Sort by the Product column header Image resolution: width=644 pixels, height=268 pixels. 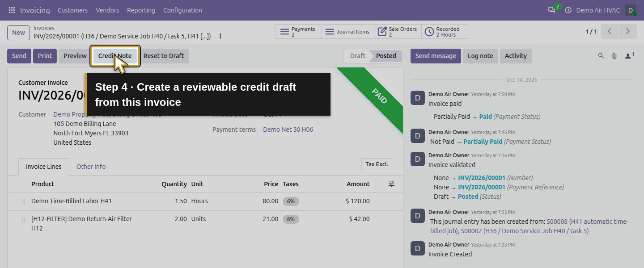[x=42, y=184]
